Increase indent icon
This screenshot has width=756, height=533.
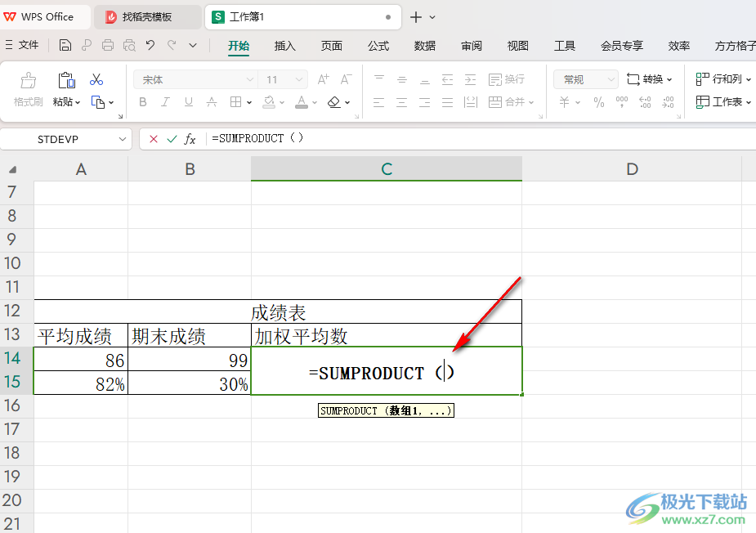[x=470, y=79]
